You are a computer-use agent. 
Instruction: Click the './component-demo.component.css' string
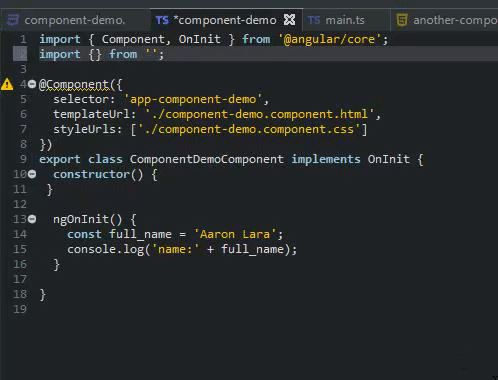[x=249, y=129]
